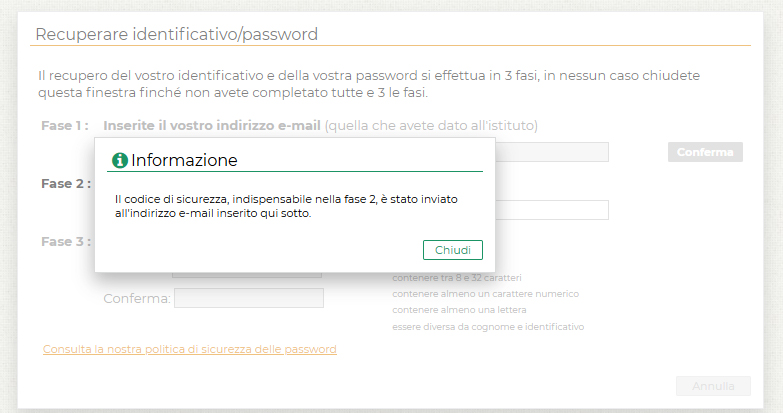Viewport: 783px width, 413px height.
Task: Click the Informazione dialog title
Action: 184,160
